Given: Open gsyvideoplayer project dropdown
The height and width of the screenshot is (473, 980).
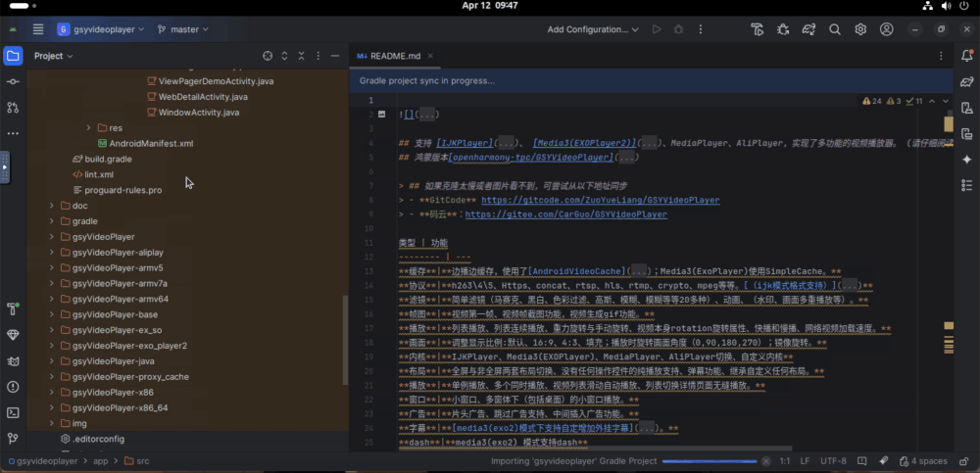Looking at the screenshot, I should [101, 29].
